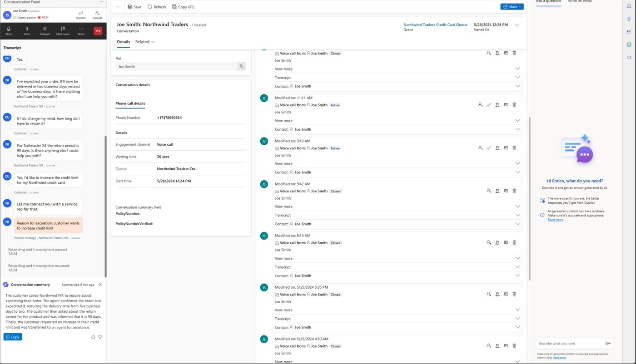636x364 pixels.
Task: Send the Copilot prompt with arrow icon
Action: 608,344
